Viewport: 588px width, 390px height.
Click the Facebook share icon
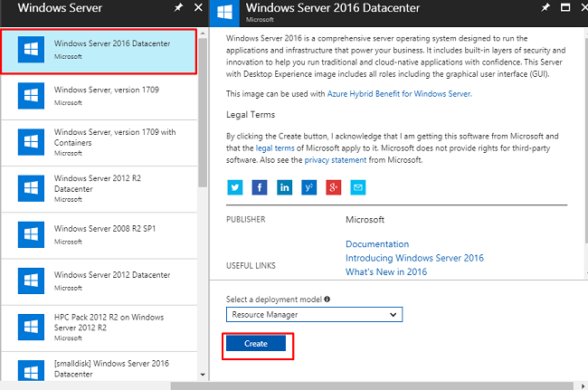260,187
